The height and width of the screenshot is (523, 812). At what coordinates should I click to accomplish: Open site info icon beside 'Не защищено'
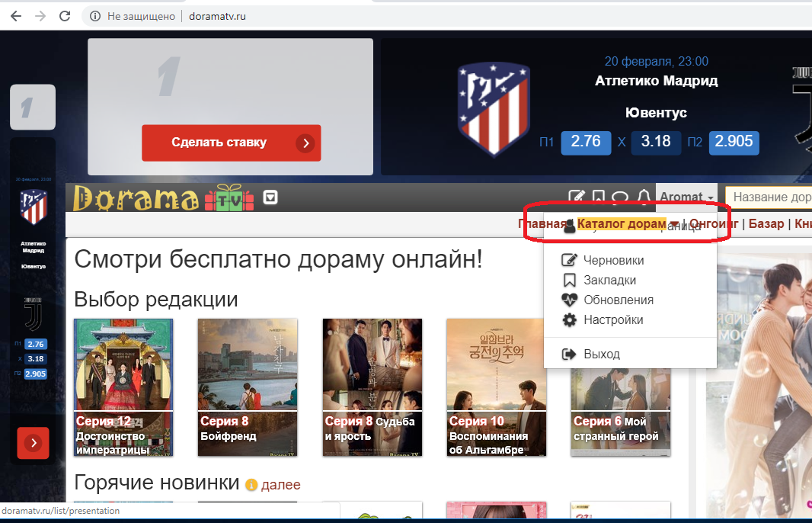tap(95, 16)
